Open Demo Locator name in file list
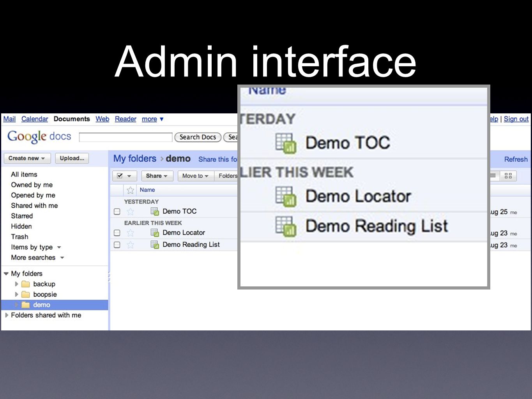The height and width of the screenshot is (399, 532). (184, 233)
